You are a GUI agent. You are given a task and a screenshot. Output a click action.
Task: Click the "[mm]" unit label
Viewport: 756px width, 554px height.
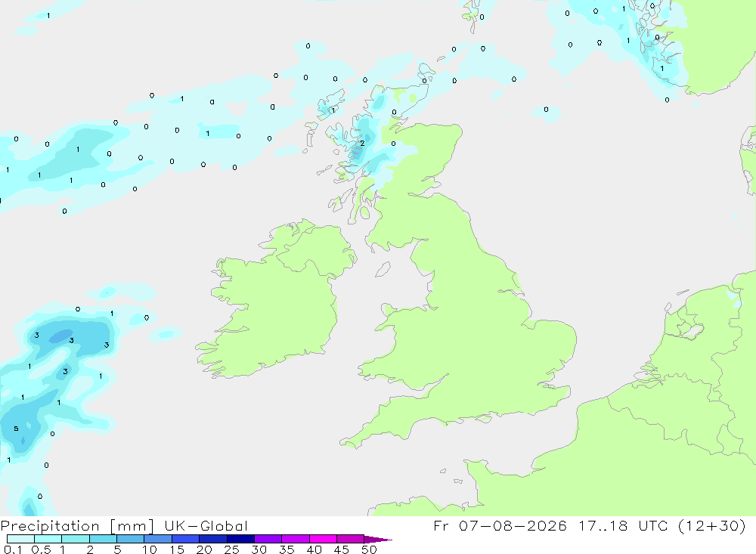[x=132, y=526]
